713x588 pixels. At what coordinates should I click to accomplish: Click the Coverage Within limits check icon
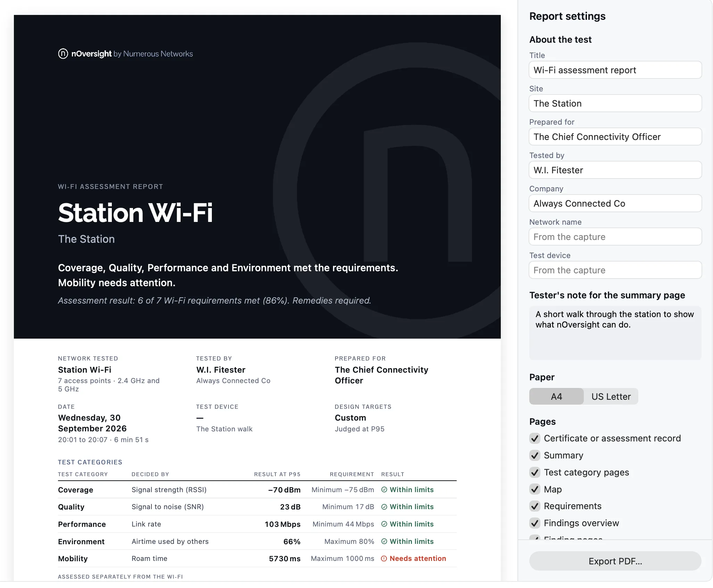[x=384, y=490]
